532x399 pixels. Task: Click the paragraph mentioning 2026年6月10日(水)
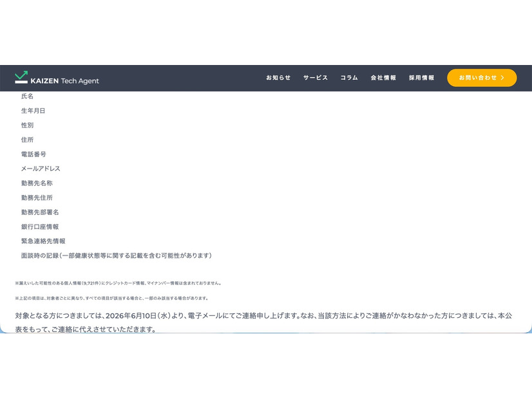(x=263, y=322)
